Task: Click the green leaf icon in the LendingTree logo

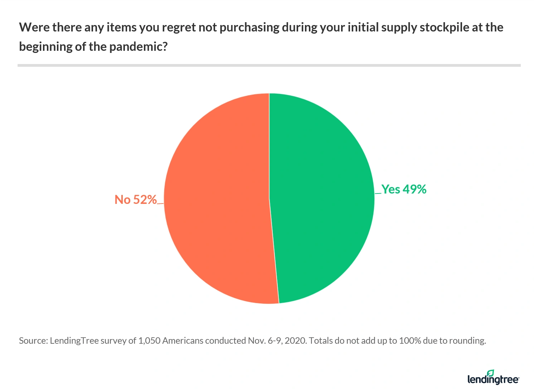Action: pos(490,373)
